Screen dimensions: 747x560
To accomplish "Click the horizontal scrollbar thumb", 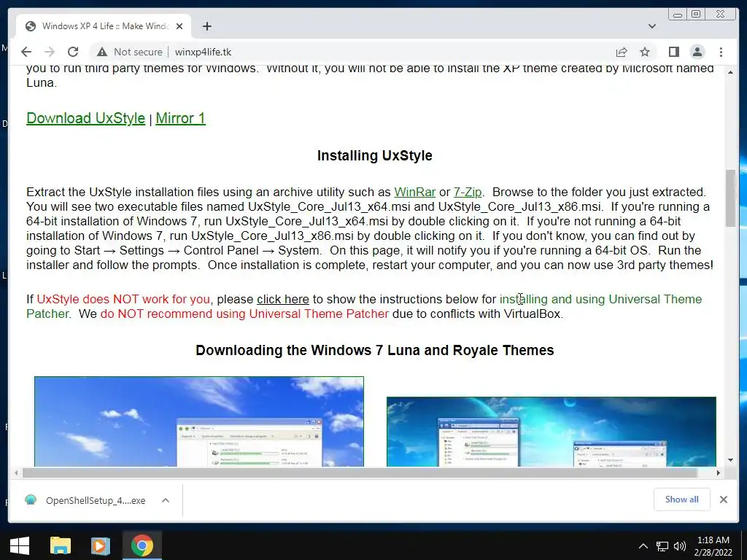I will click(x=360, y=472).
